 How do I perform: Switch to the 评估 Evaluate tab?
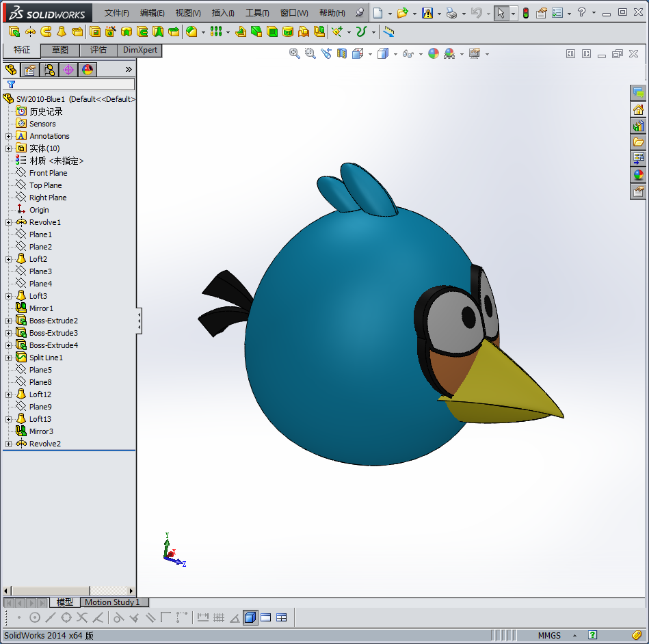click(x=98, y=50)
